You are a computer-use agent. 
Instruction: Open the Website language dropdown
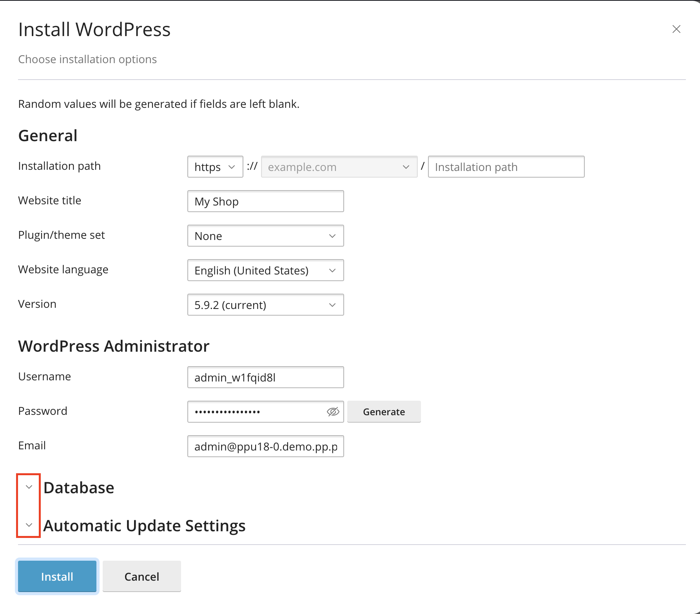[x=265, y=271]
